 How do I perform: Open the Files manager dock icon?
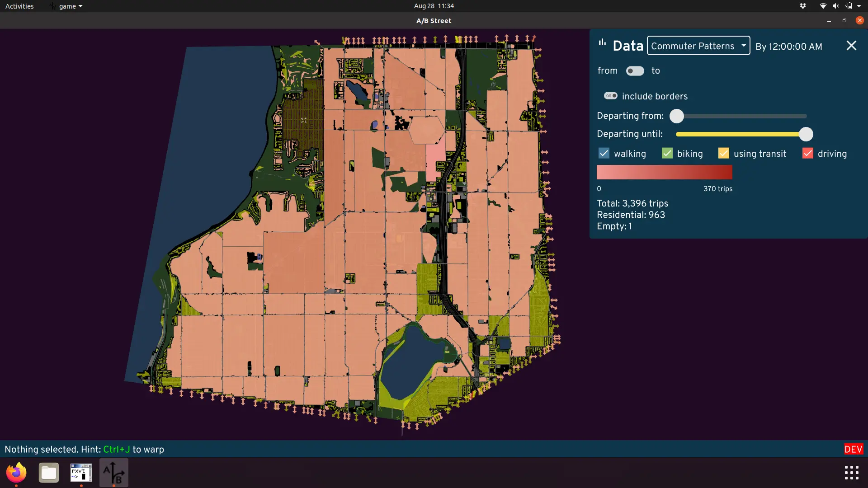pos(49,473)
